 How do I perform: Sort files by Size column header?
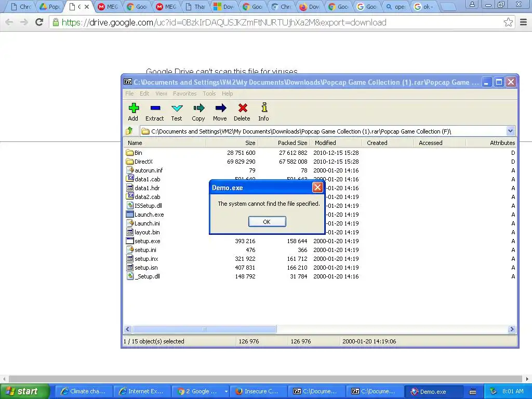tap(232, 143)
